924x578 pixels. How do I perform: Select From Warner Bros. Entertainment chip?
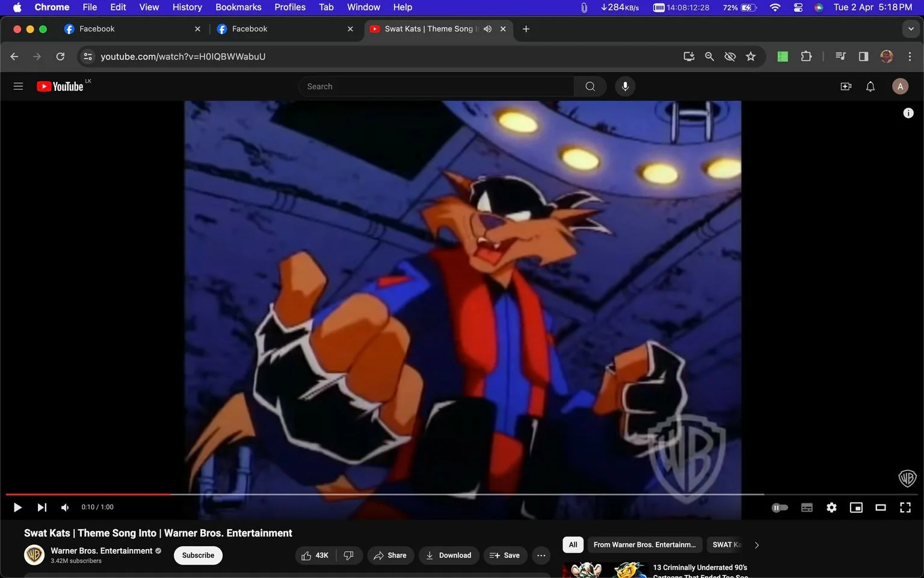point(644,545)
